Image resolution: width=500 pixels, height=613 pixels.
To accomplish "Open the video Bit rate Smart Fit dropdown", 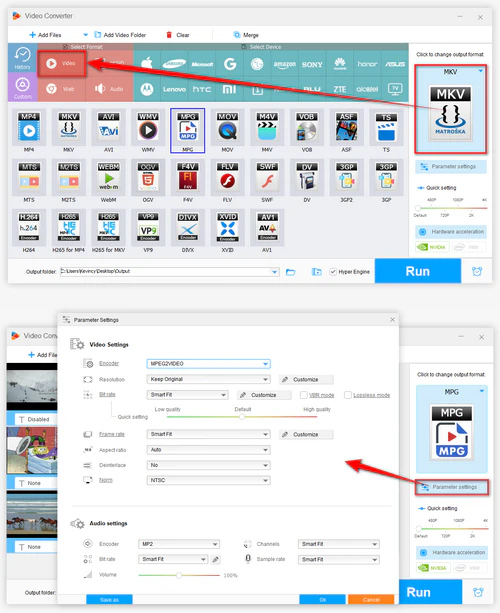I will click(x=188, y=395).
